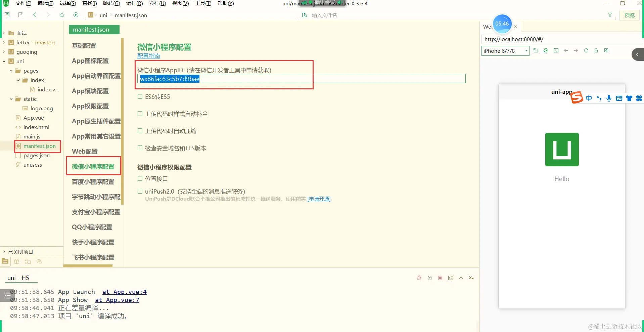The height and width of the screenshot is (332, 644).
Task: Open the 文件(F) menu
Action: pyautogui.click(x=23, y=3)
